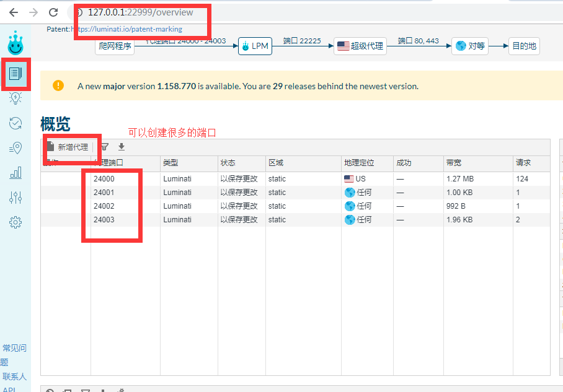Click the 对等 peer flow box
The height and width of the screenshot is (392, 563).
click(x=470, y=46)
